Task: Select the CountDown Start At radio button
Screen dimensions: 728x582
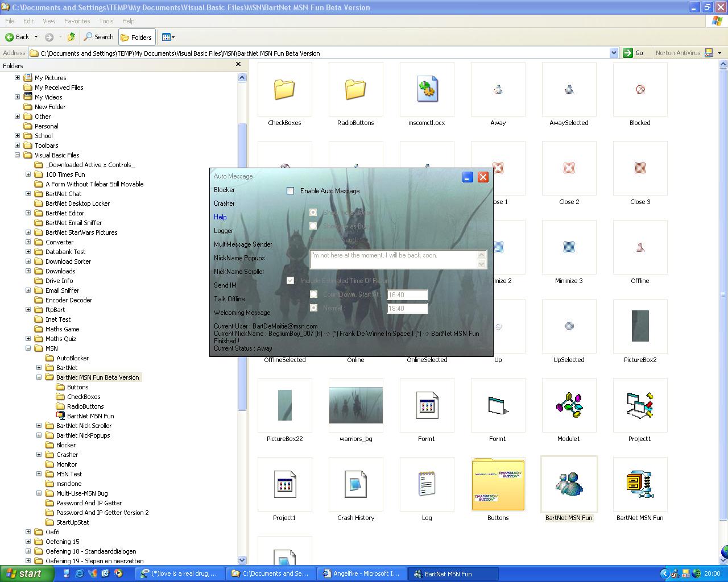Action: click(313, 294)
